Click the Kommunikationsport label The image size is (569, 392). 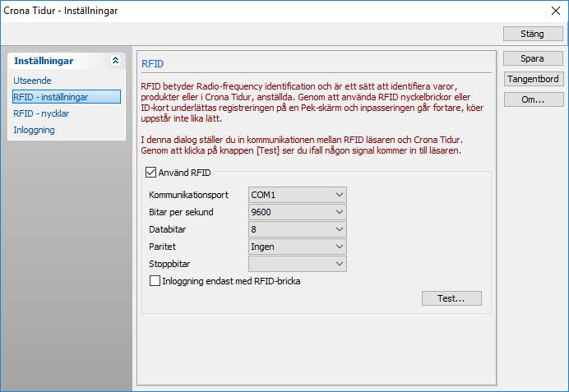pyautogui.click(x=188, y=195)
